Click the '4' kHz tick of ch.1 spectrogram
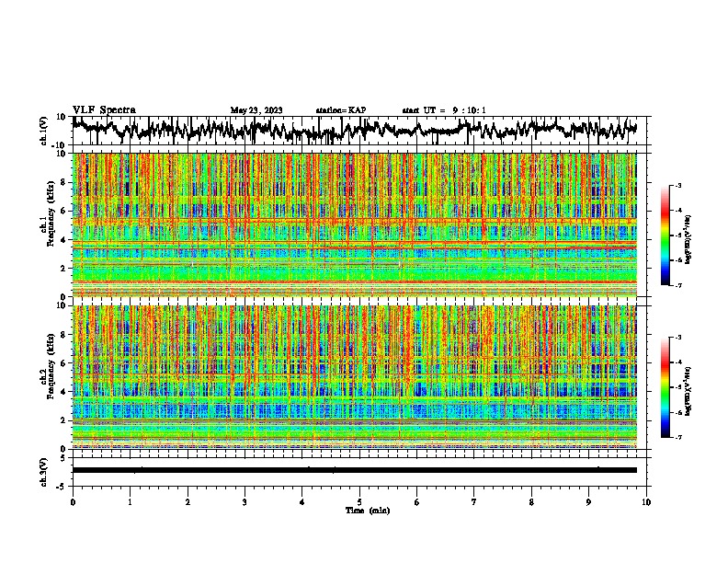This screenshot has width=728, height=563. (x=64, y=240)
